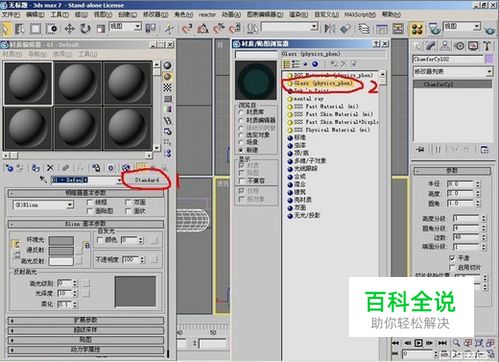Toggle Percent Snap icon

click(219, 29)
